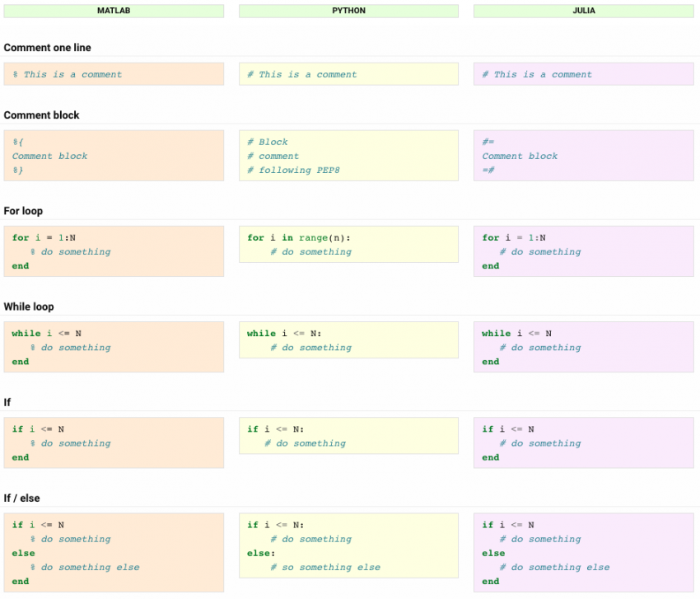Click the 'For loop' section heading
The height and width of the screenshot is (599, 700).
click(24, 211)
